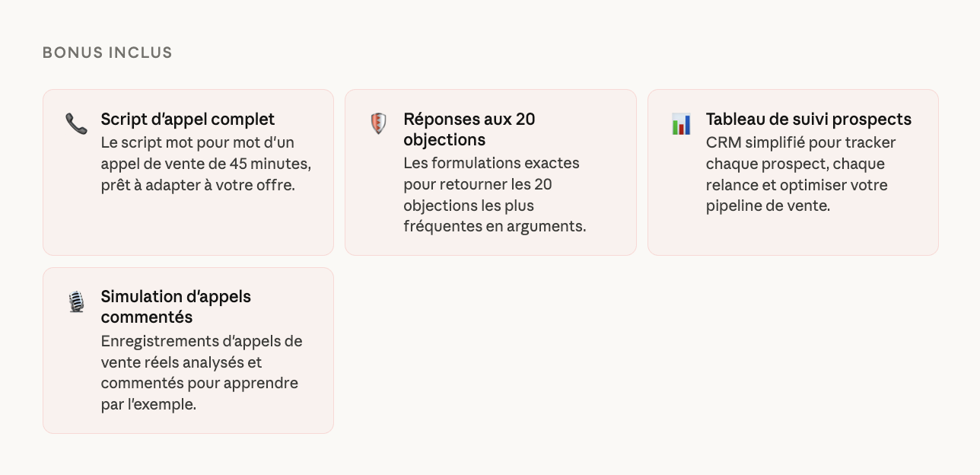
Task: Click the description about 20 frequent objections
Action: pyautogui.click(x=495, y=195)
